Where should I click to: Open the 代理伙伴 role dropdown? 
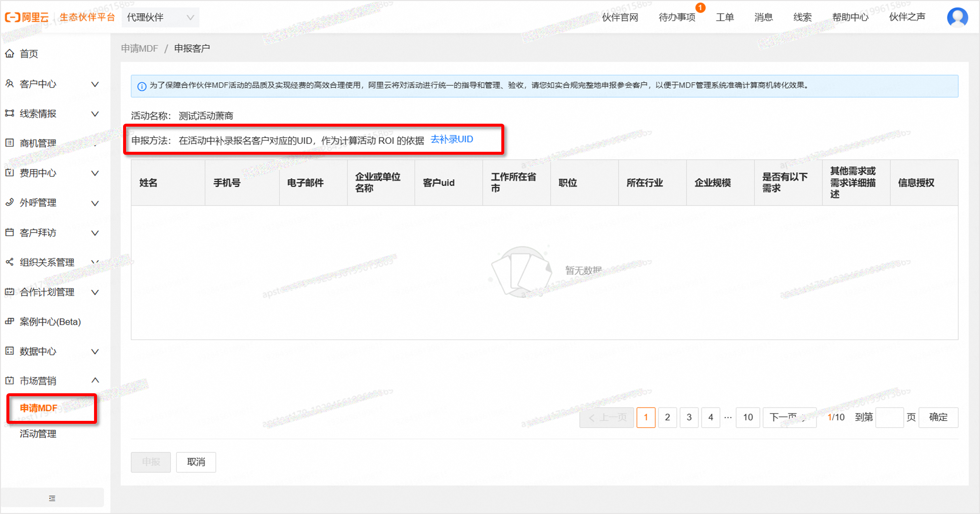pos(161,18)
